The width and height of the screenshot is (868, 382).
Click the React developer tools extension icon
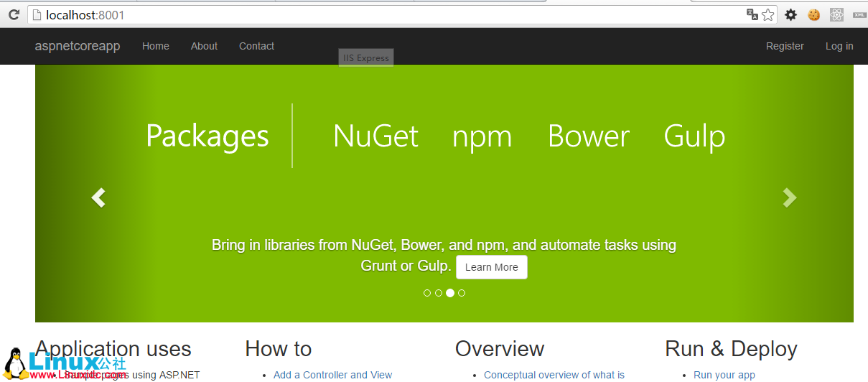pyautogui.click(x=836, y=14)
